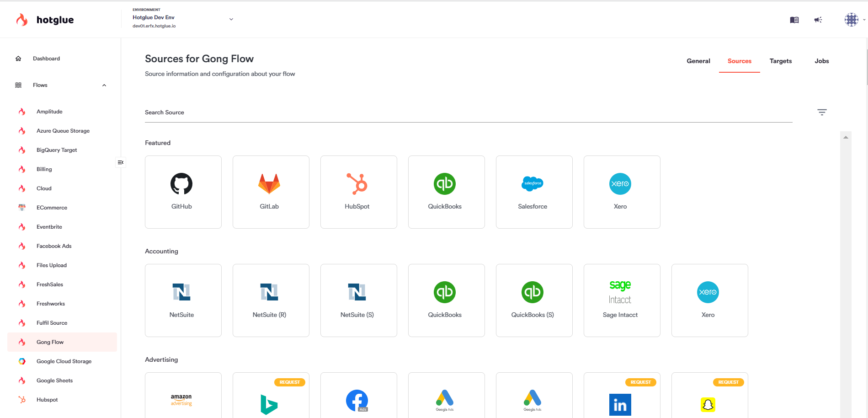This screenshot has width=868, height=418.
Task: Pick the Bing Ads source card
Action: coord(271,396)
